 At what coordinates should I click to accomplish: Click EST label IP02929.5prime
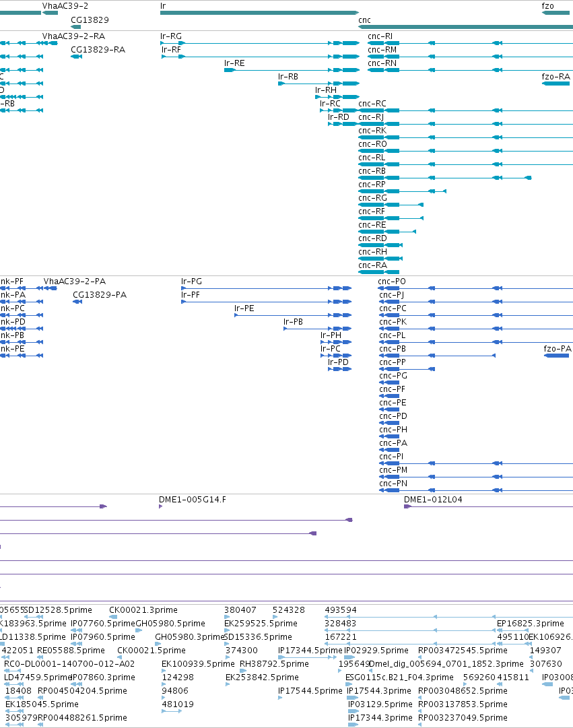(376, 651)
